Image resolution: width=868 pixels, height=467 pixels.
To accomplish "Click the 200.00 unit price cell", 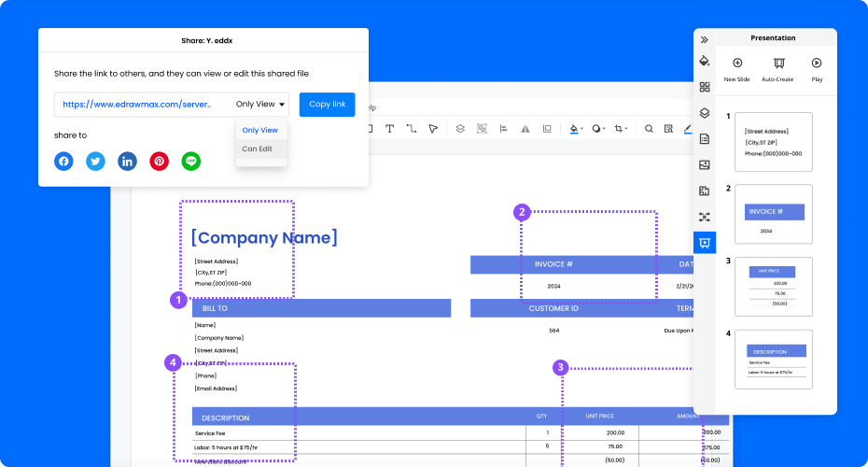I will point(615,432).
